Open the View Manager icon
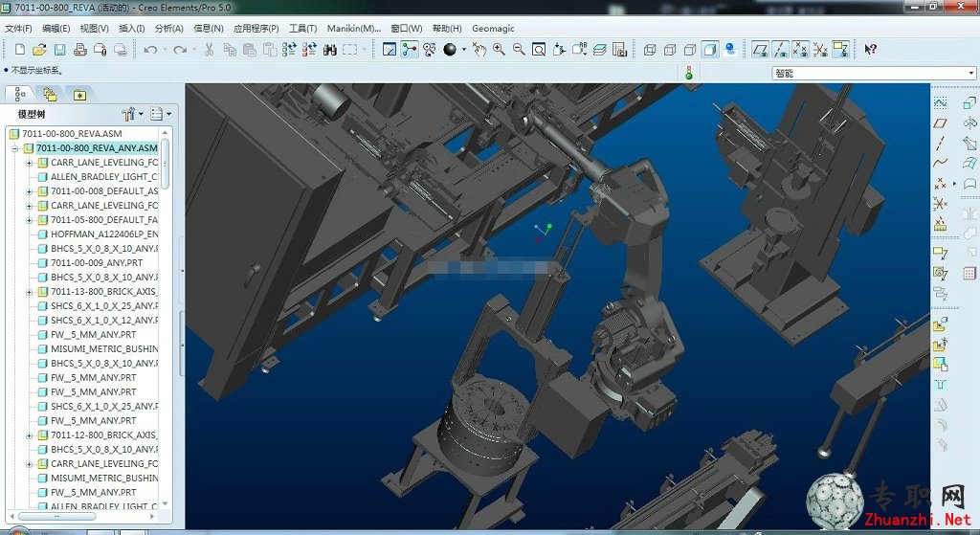The image size is (980, 535). (x=619, y=50)
